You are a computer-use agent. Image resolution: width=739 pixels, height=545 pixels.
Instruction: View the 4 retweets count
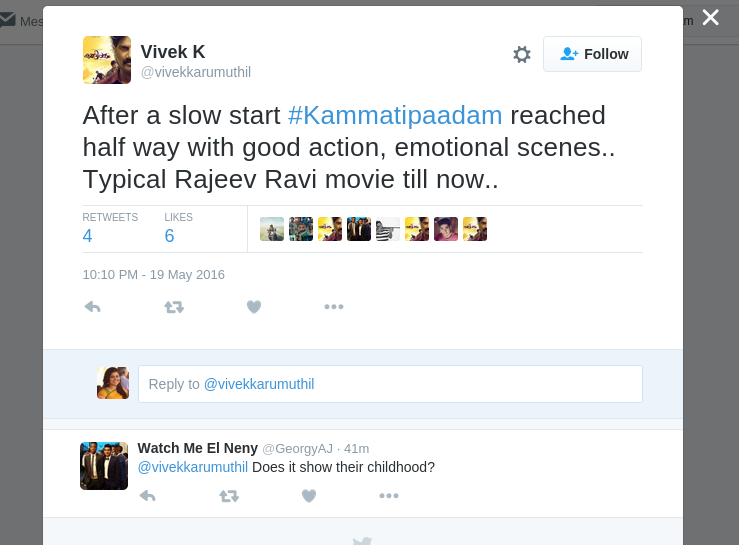88,236
